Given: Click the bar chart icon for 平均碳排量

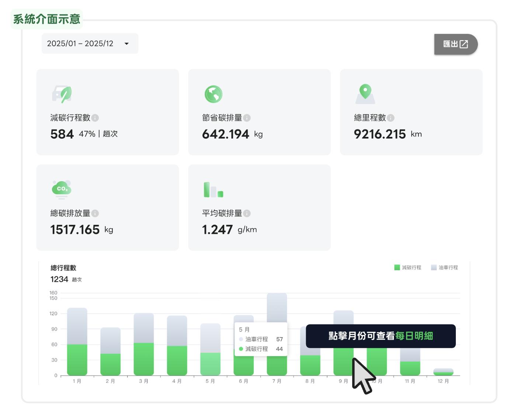Looking at the screenshot, I should (x=213, y=190).
